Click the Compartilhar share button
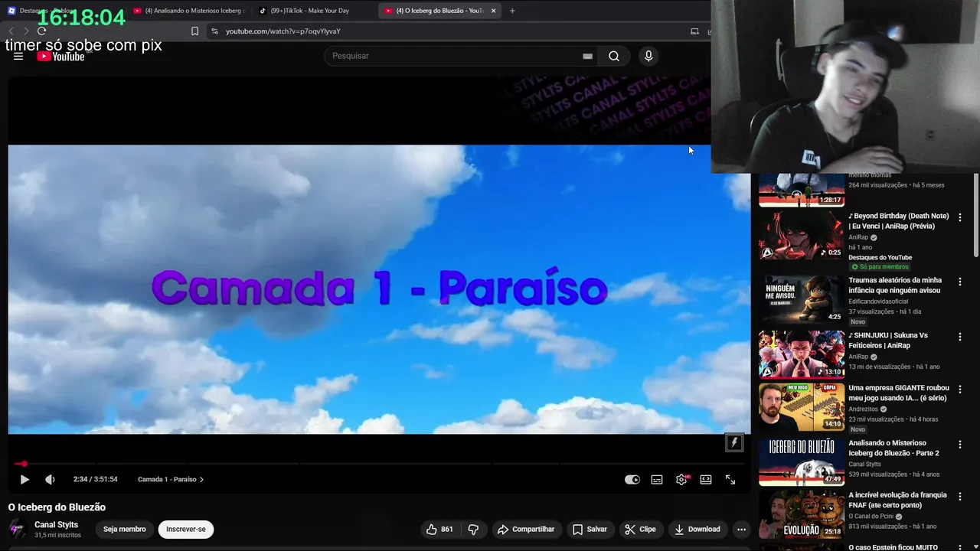The height and width of the screenshot is (551, 980). [525, 529]
